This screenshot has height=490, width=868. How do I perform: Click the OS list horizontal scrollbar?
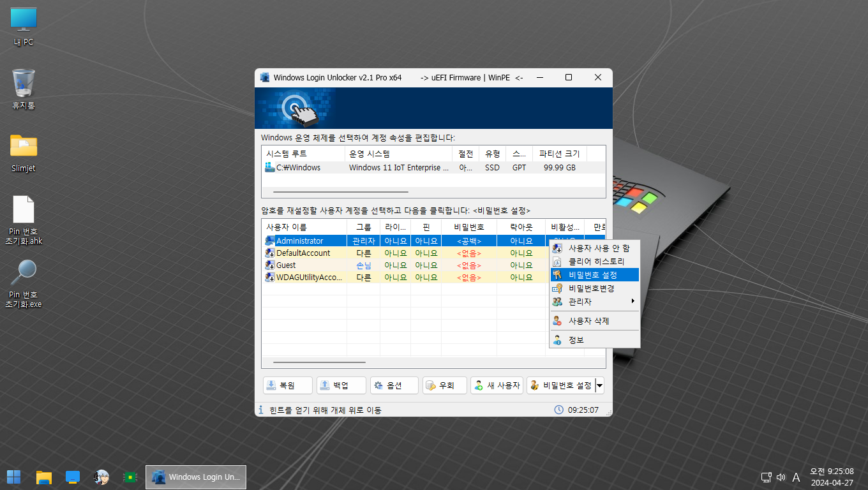341,191
